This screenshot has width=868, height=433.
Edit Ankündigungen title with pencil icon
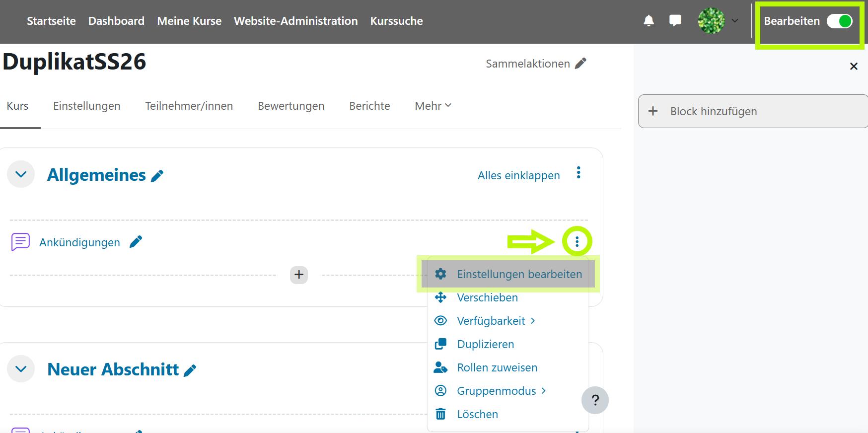point(136,242)
